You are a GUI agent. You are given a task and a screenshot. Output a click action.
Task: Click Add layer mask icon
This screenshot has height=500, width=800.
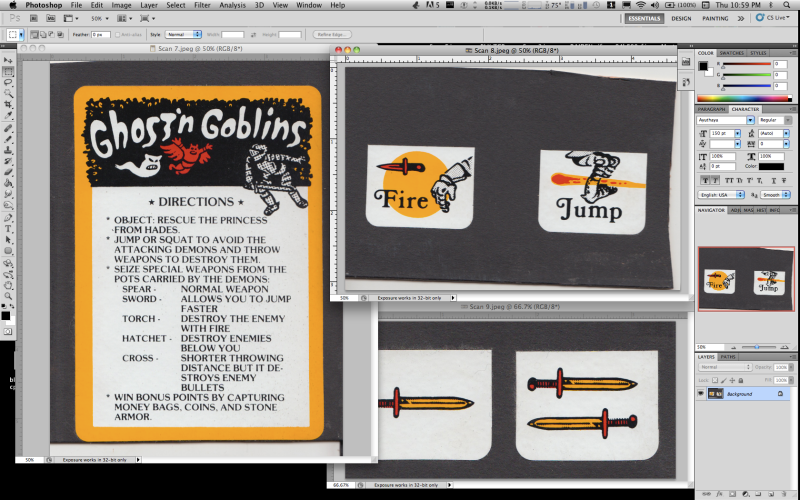pos(732,494)
